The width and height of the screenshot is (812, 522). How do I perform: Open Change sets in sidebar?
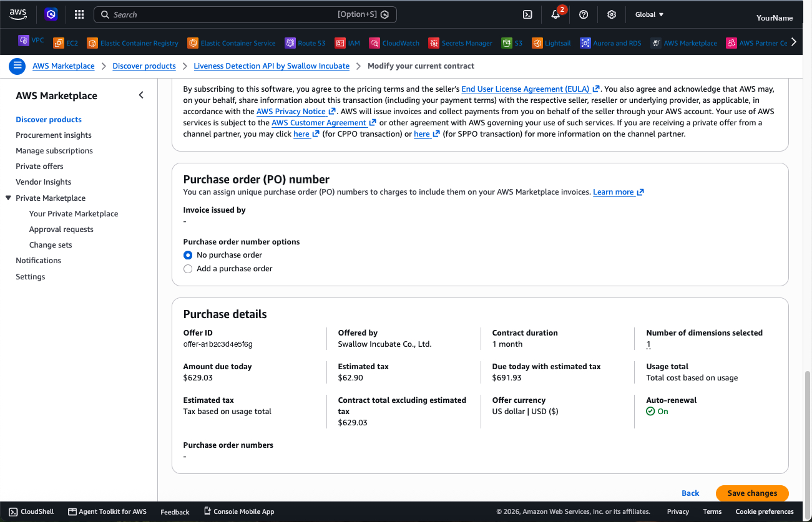[x=51, y=245]
